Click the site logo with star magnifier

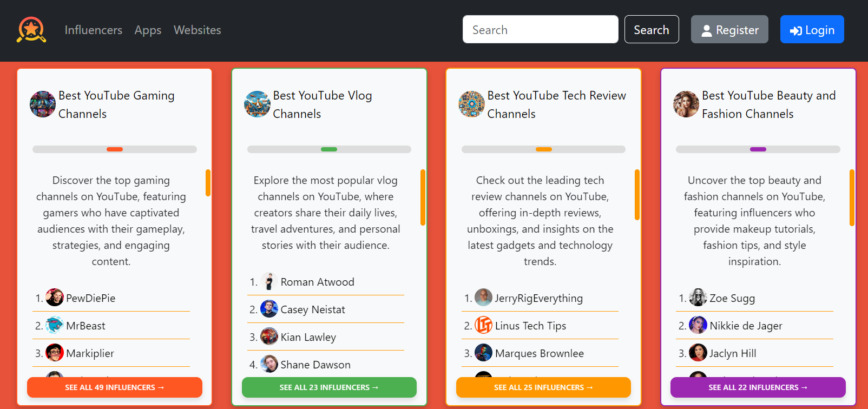pos(31,29)
